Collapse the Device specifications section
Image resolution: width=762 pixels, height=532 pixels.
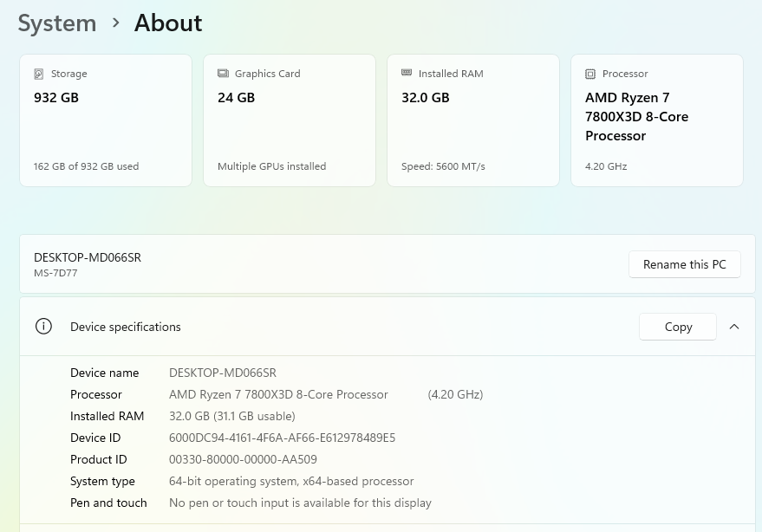pyautogui.click(x=734, y=327)
